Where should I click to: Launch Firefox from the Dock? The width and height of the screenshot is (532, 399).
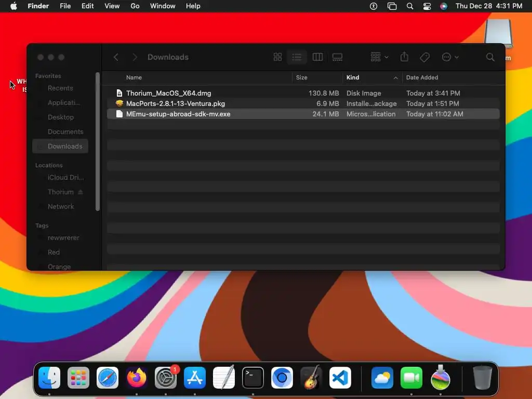[x=137, y=378]
